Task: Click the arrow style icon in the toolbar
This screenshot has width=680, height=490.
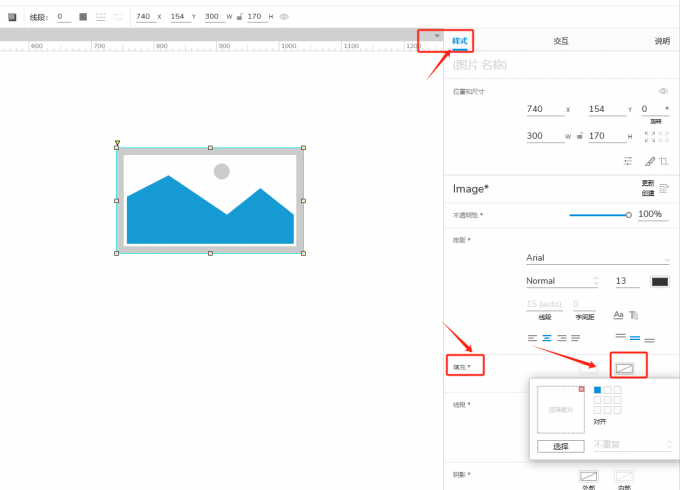Action: (x=118, y=17)
